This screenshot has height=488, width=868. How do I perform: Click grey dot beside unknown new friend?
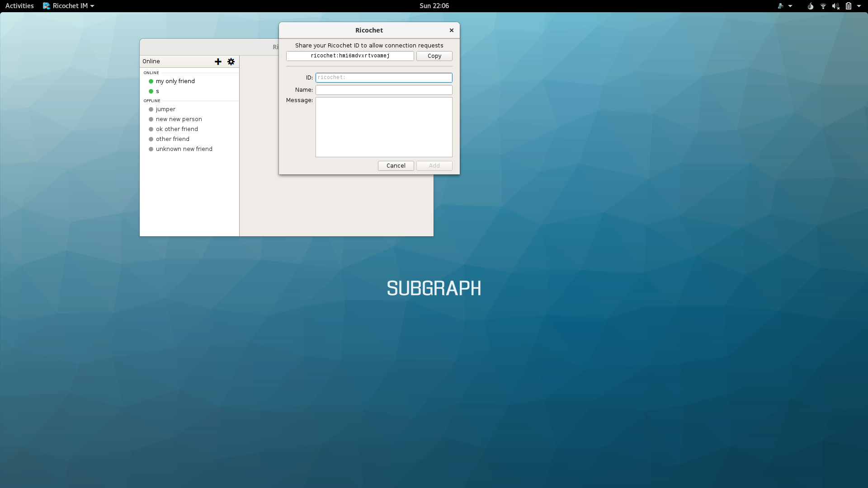pos(151,149)
